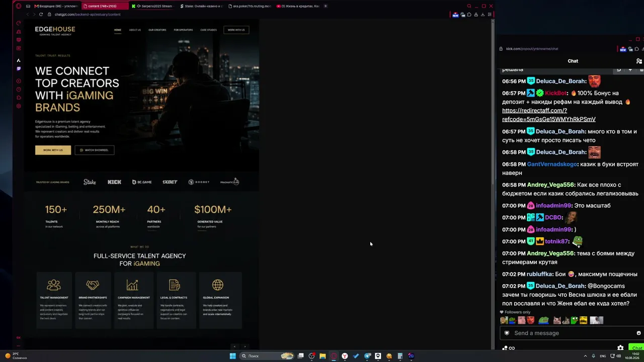Expand the system tray hidden icons chevron
644x362 pixels.
pyautogui.click(x=586, y=356)
